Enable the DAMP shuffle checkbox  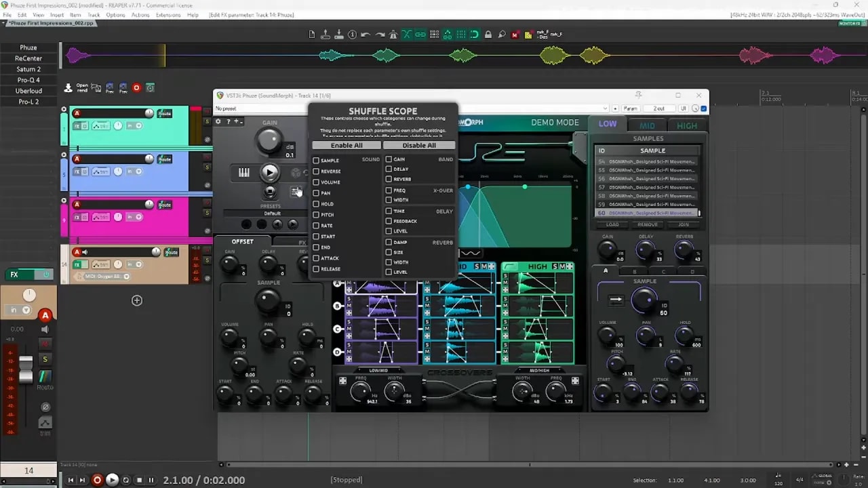[389, 242]
